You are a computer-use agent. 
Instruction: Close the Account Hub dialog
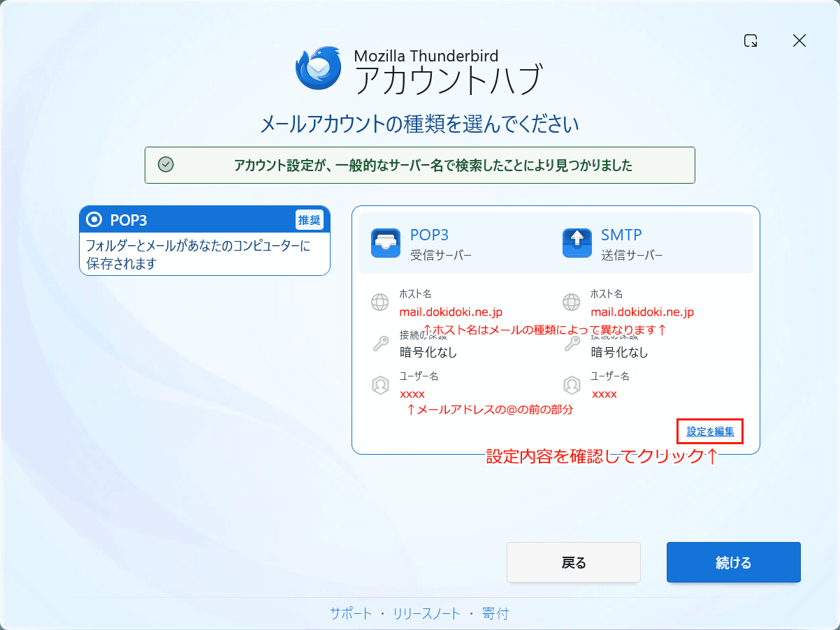799,41
